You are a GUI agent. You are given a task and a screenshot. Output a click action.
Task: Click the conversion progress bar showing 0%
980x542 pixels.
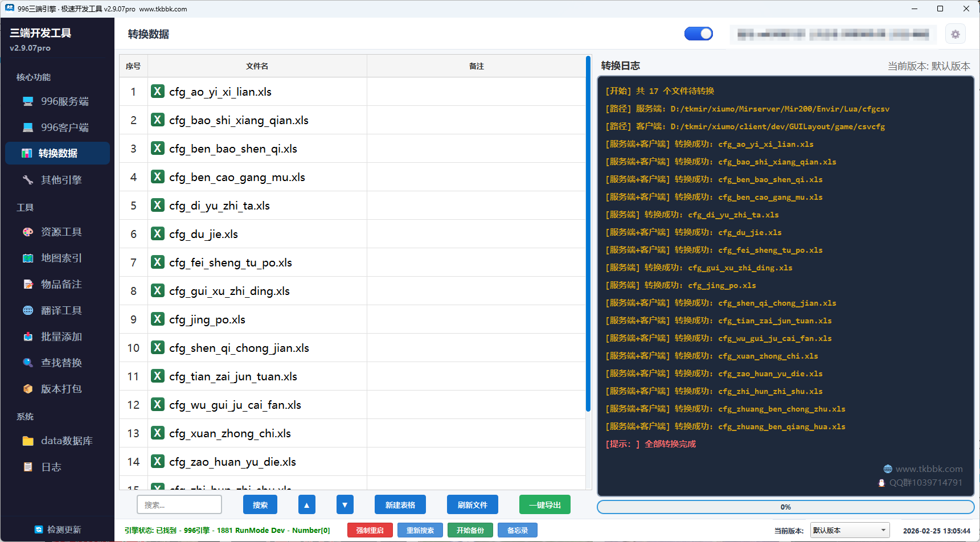785,507
